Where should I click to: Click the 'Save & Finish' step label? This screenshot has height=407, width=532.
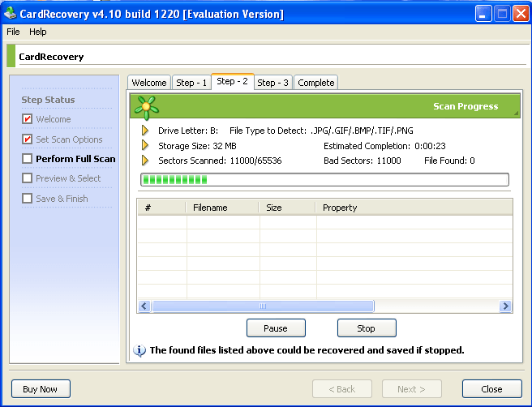click(x=62, y=199)
